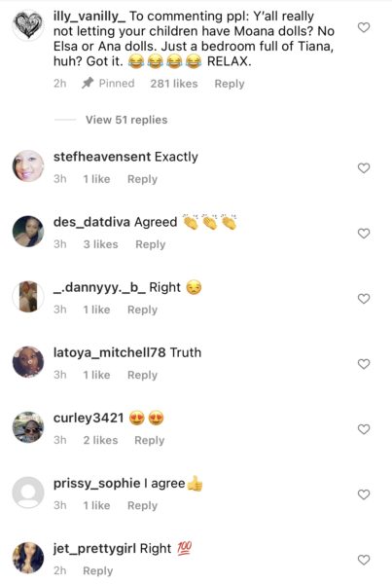View curley3421's avatar
392x584 pixels.
click(x=28, y=427)
